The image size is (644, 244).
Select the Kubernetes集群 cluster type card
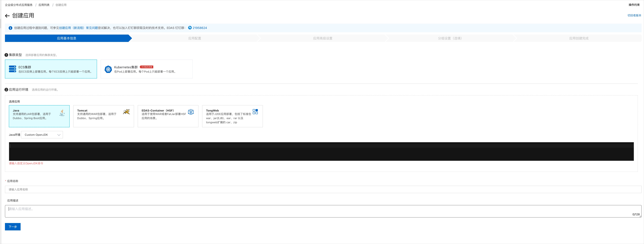(146, 69)
